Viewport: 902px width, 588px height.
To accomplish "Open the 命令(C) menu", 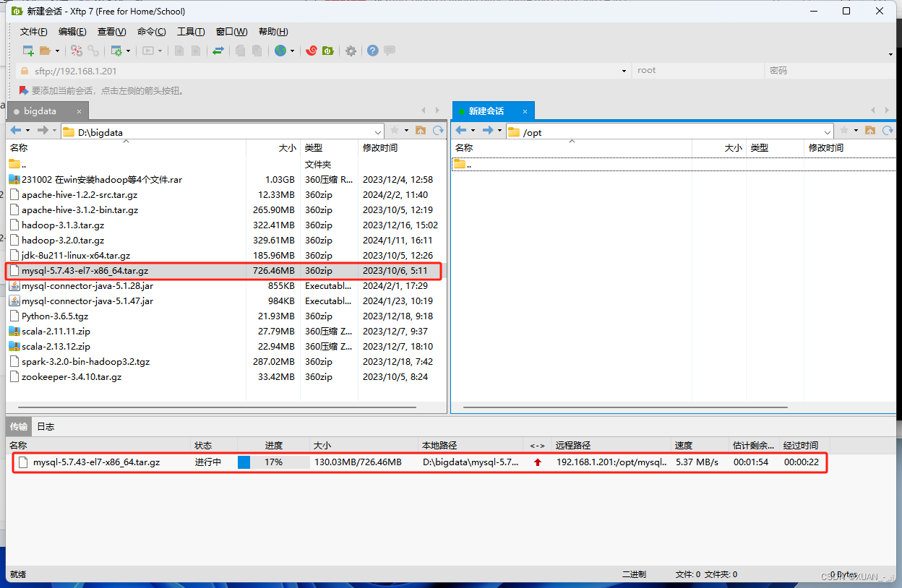I will pos(151,32).
